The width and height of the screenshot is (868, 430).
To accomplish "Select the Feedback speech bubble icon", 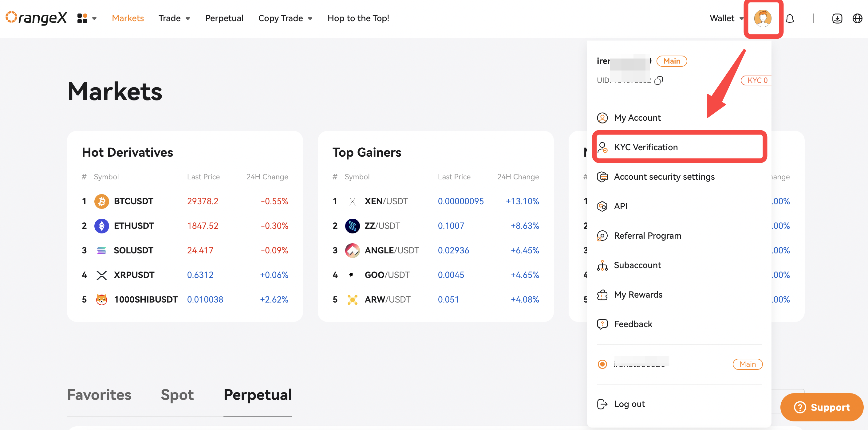I will (602, 324).
